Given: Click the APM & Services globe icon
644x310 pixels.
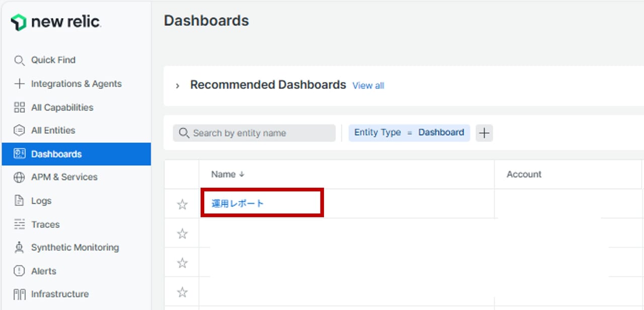Looking at the screenshot, I should (19, 178).
